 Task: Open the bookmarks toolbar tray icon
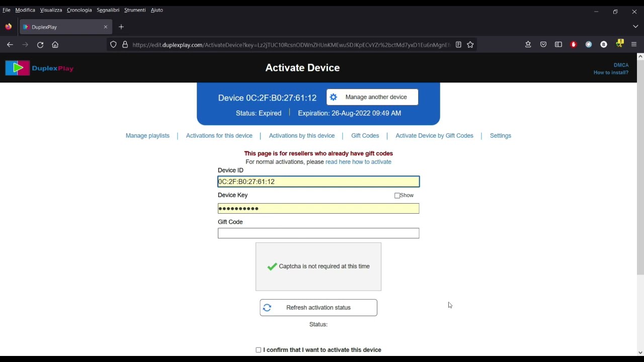(528, 45)
